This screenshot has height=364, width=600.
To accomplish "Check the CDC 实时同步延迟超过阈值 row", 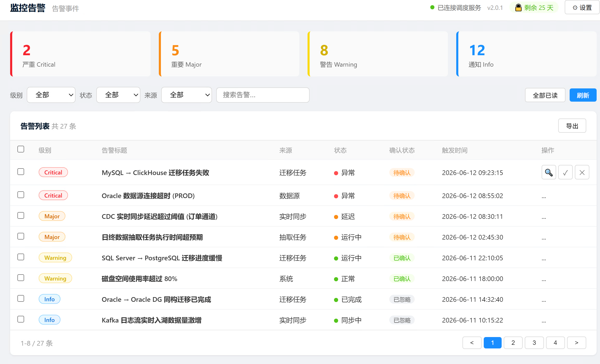I will (x=21, y=215).
